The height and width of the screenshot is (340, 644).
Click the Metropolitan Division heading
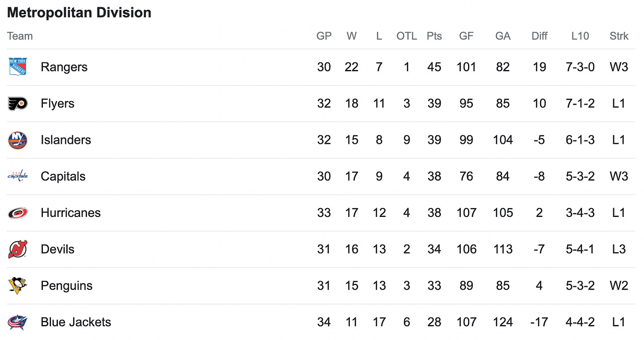click(x=79, y=12)
